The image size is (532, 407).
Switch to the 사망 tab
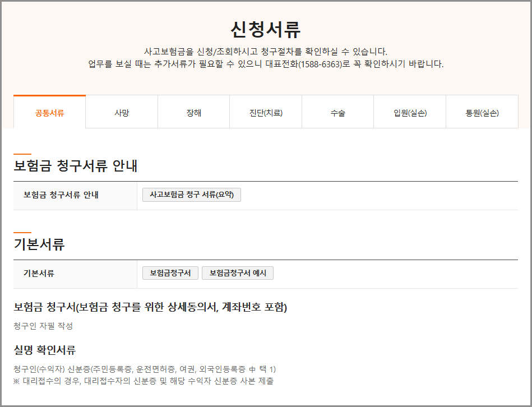[121, 112]
